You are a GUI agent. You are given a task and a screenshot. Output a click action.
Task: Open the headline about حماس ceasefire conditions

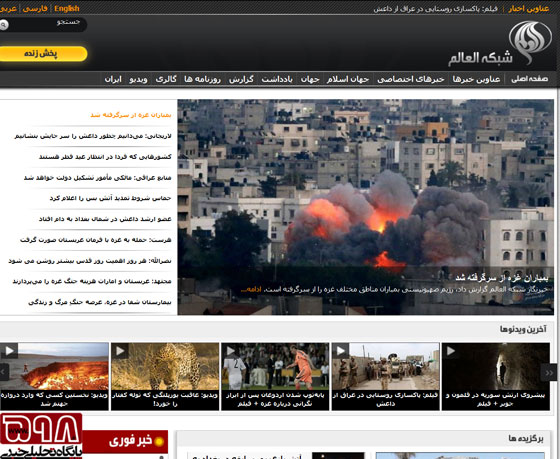[110, 198]
